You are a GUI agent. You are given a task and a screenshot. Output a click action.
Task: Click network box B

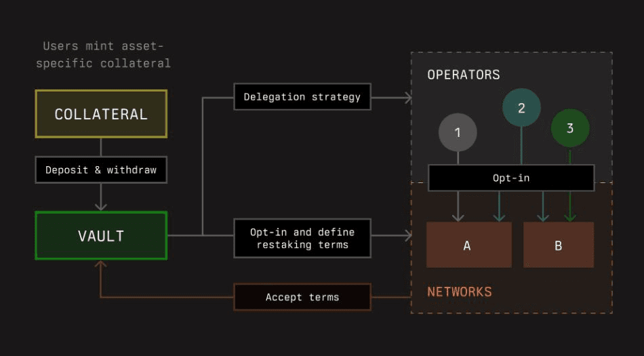click(x=559, y=245)
